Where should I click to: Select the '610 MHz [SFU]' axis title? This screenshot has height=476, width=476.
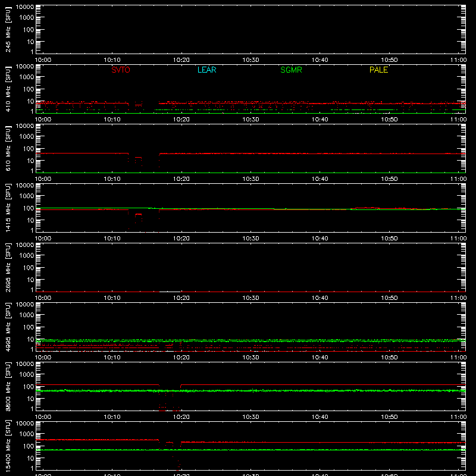tap(8, 148)
